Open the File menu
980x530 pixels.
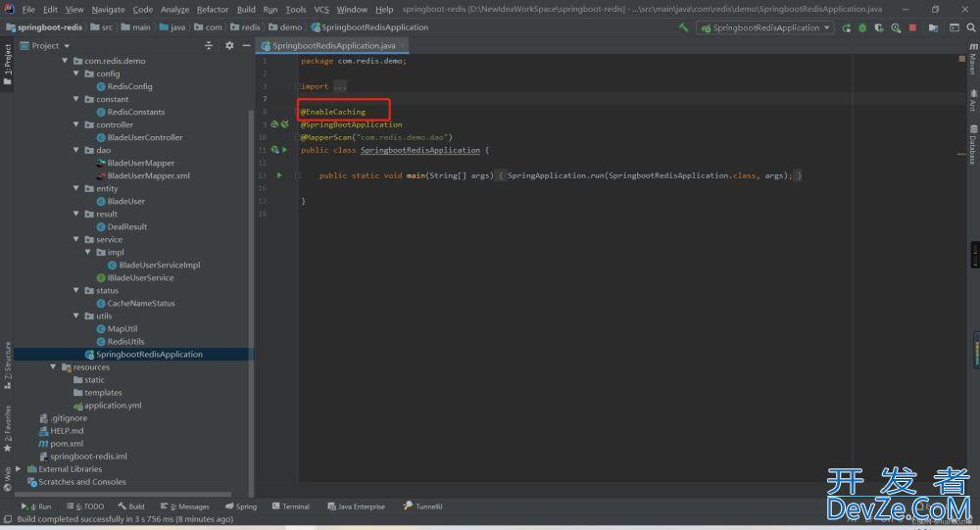coord(28,10)
